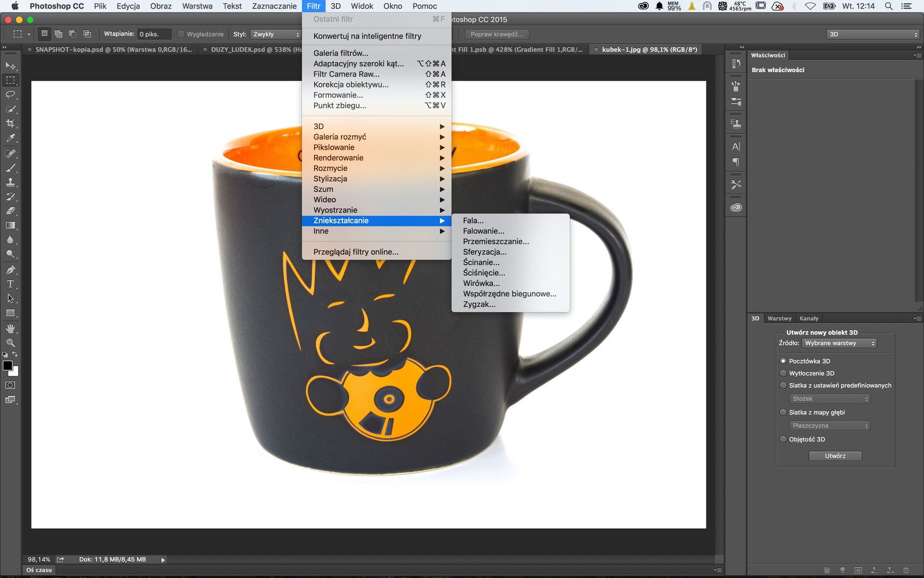The image size is (924, 578).
Task: Choose New selection mode in options bar
Action: pyautogui.click(x=44, y=34)
